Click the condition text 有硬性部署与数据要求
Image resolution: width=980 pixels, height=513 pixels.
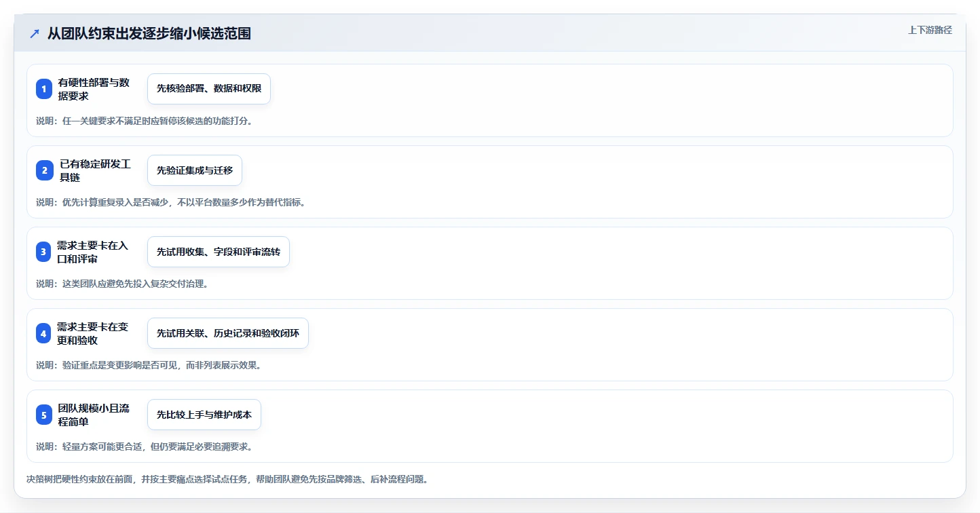[x=94, y=89]
